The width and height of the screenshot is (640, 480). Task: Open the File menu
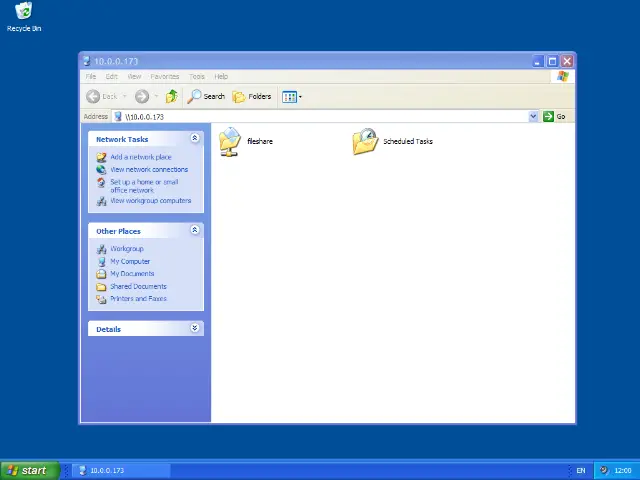(91, 77)
